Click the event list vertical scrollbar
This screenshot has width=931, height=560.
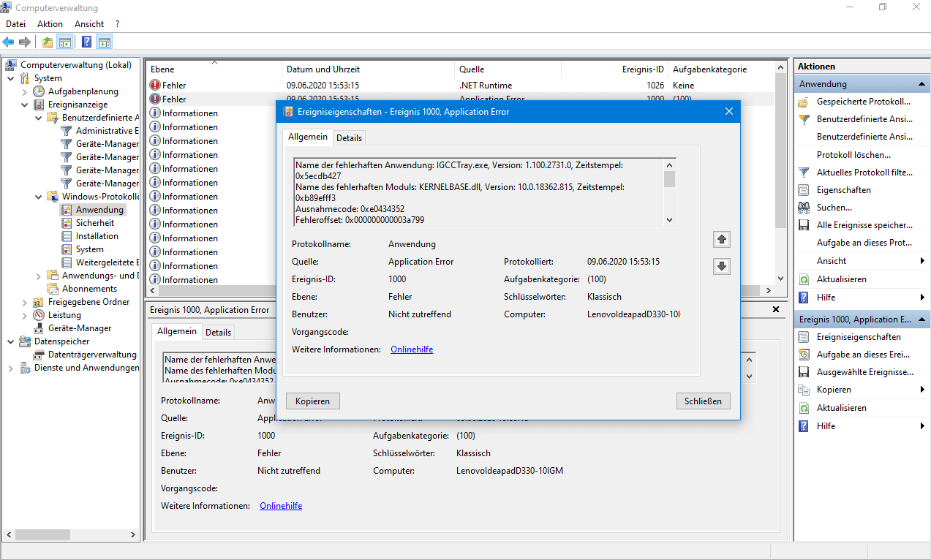coord(779,173)
